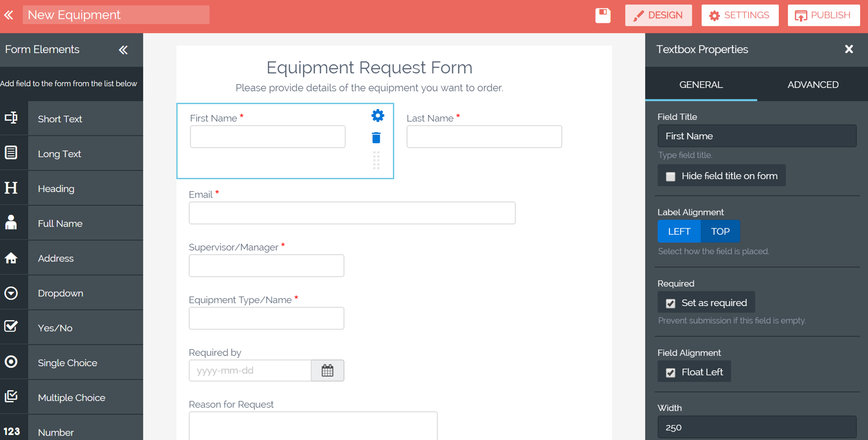Set label alignment to LEFT
The height and width of the screenshot is (440, 868).
pos(679,231)
